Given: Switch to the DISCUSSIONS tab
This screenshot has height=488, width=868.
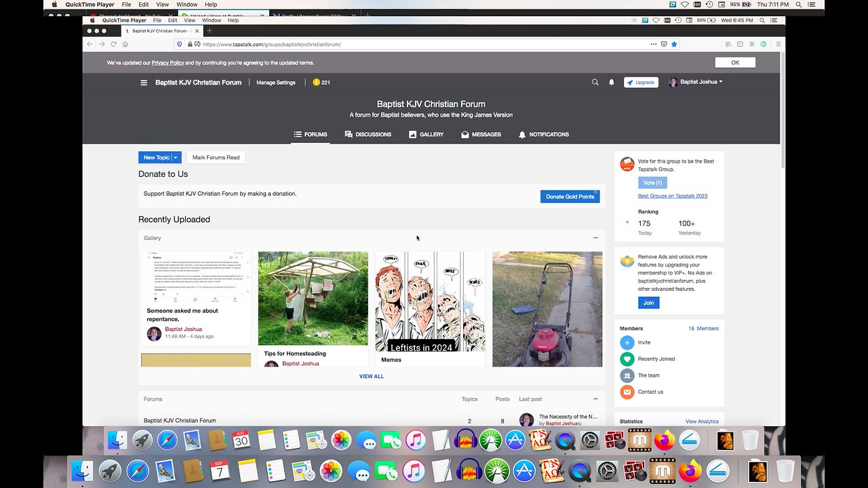Looking at the screenshot, I should pos(368,134).
